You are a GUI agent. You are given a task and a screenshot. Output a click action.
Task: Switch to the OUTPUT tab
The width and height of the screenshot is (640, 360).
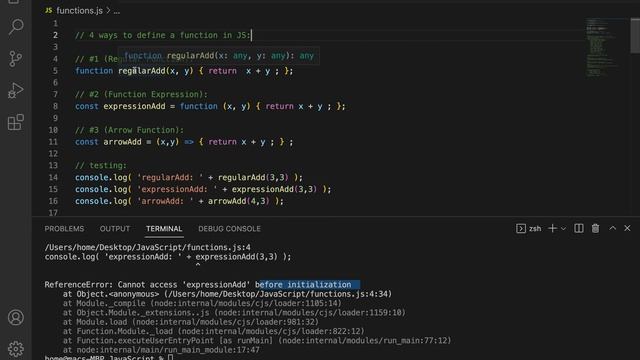click(x=115, y=229)
